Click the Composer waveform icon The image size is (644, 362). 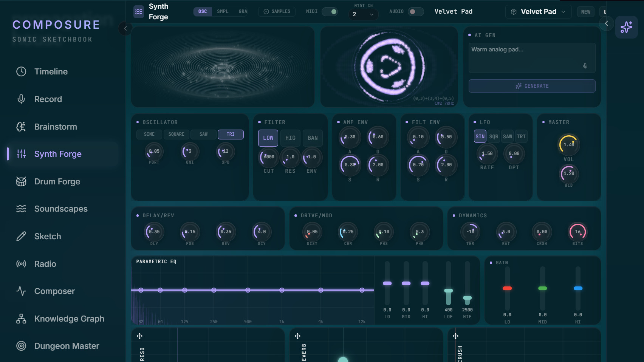click(21, 291)
